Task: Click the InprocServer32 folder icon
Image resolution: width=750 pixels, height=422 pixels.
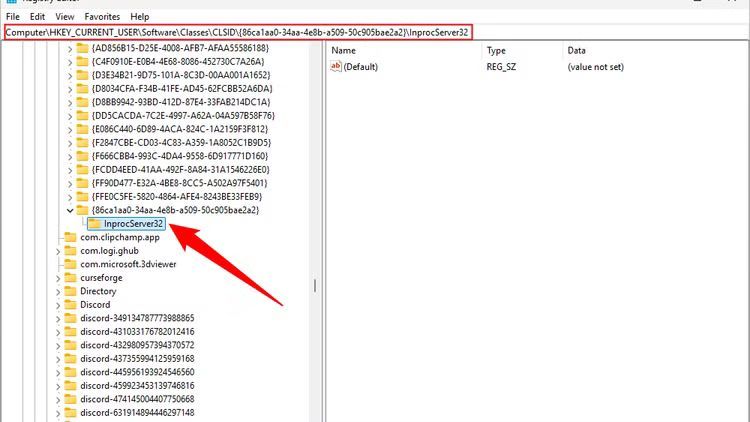Action: [x=94, y=224]
